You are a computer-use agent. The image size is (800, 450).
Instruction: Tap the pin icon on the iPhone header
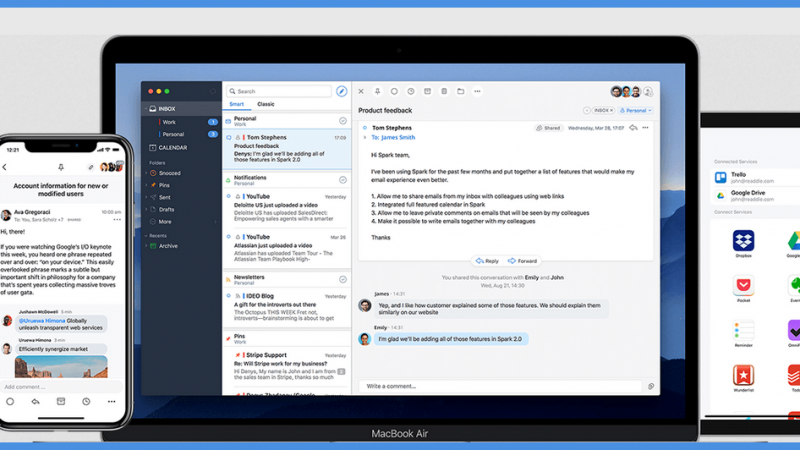pyautogui.click(x=61, y=167)
